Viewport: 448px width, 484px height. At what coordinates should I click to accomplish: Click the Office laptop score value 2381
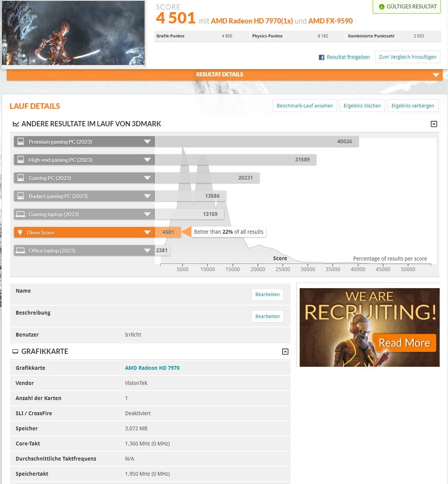162,250
